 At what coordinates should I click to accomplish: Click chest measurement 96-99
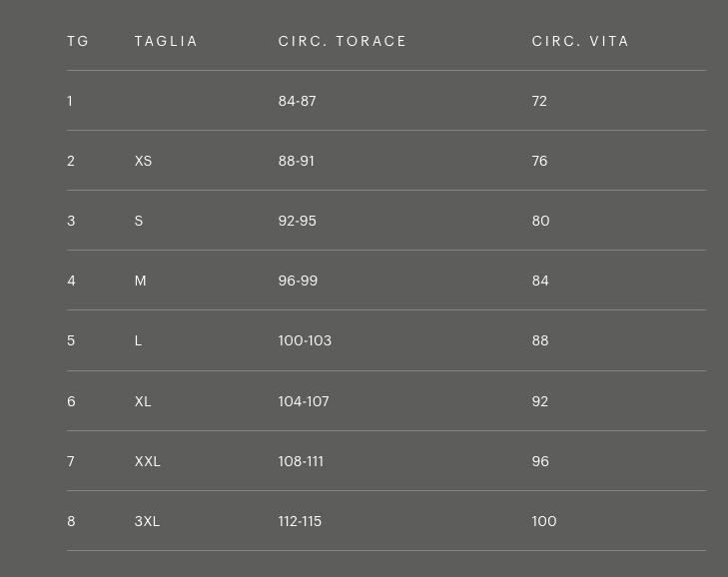[298, 281]
